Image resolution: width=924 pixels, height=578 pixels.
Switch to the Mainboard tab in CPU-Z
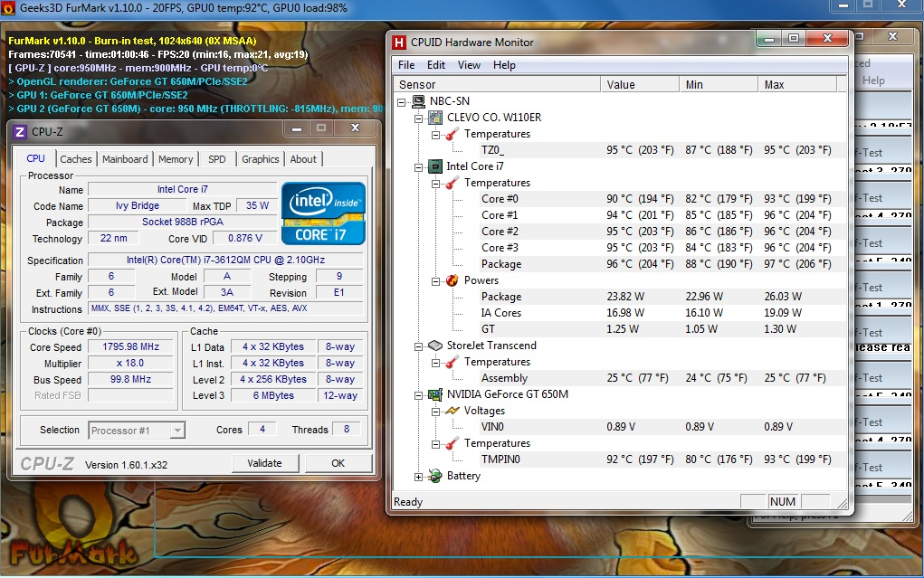(x=125, y=159)
